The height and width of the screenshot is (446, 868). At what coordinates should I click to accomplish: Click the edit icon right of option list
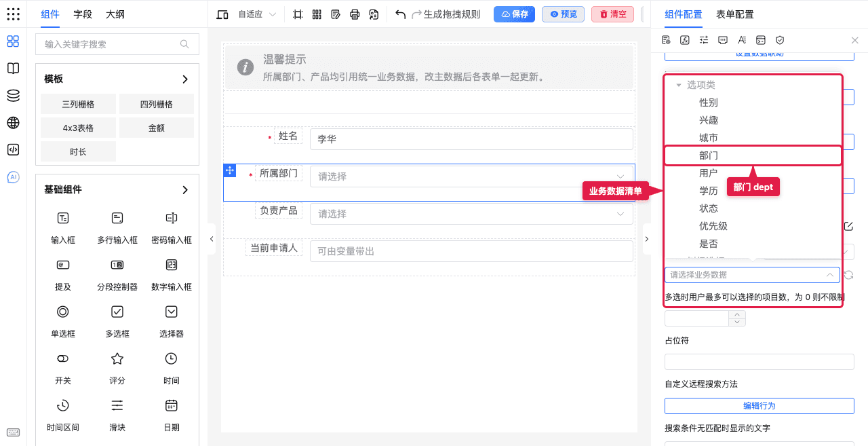848,226
